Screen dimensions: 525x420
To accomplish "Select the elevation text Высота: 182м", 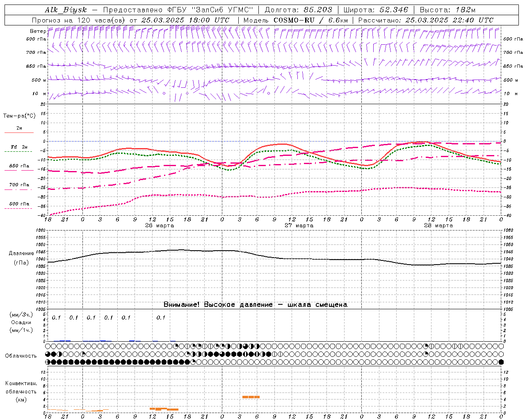I will [447, 10].
